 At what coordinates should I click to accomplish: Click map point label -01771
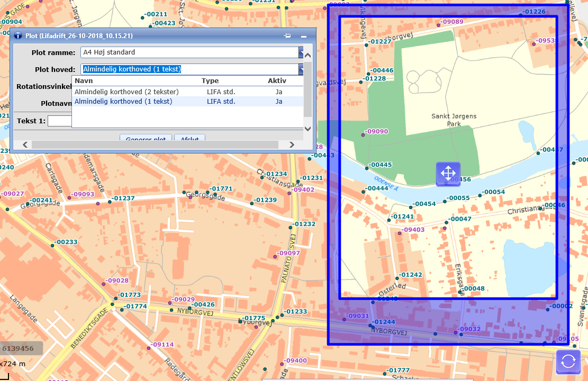(221, 188)
